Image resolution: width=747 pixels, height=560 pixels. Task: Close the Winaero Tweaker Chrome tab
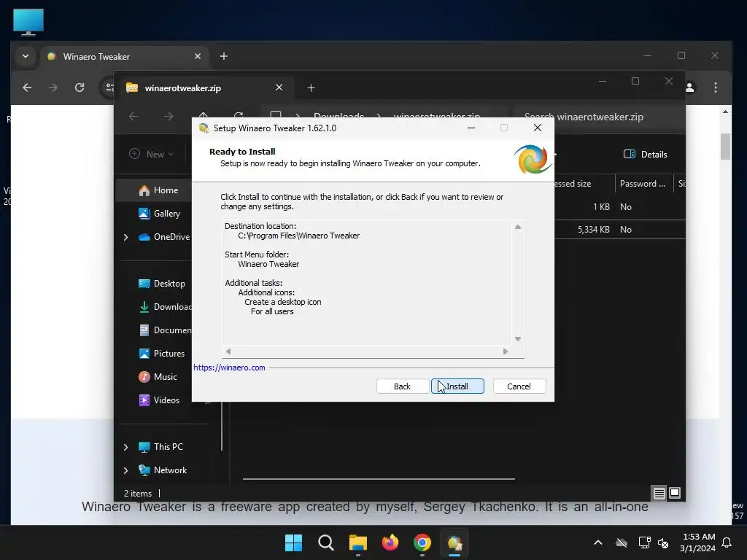(x=198, y=56)
